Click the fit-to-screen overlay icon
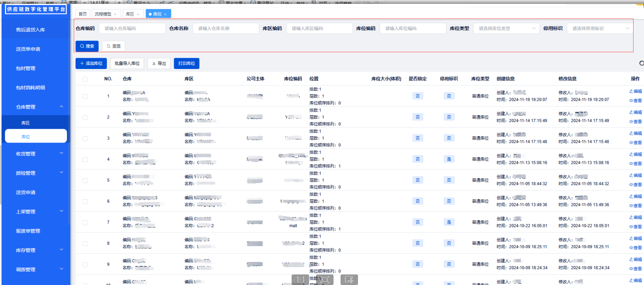This screenshot has height=285, width=644. coord(325,279)
